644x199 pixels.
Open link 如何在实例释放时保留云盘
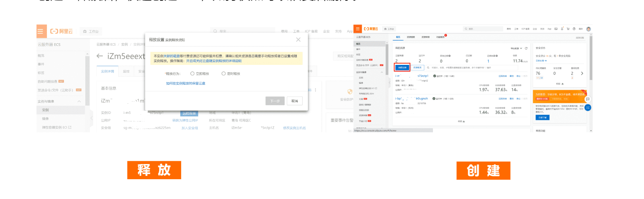click(x=186, y=83)
